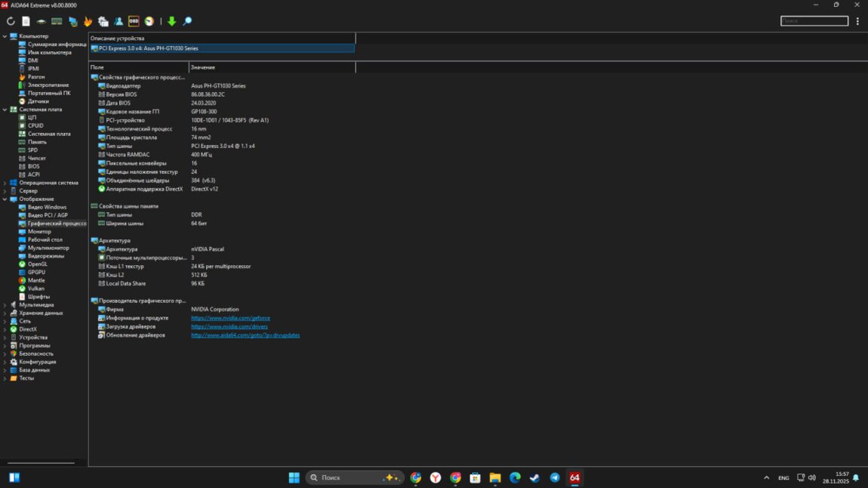
Task: Launch the flame stability test icon
Action: click(x=88, y=21)
